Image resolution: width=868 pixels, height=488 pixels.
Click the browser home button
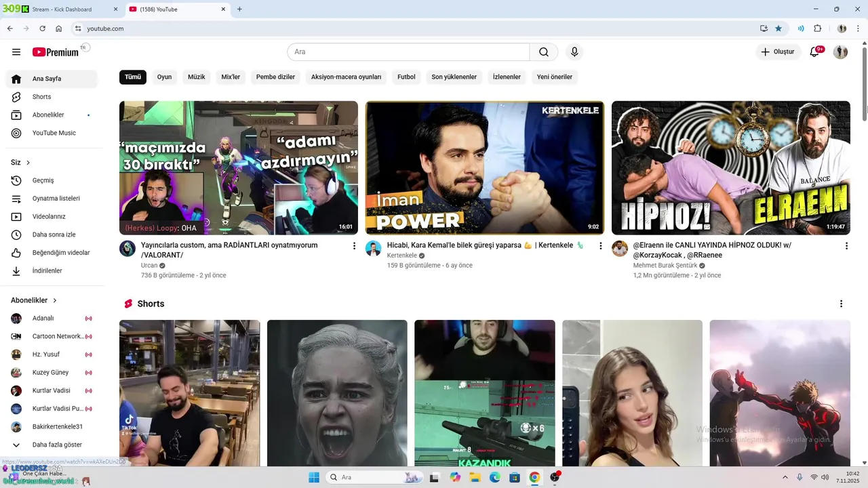pos(59,28)
